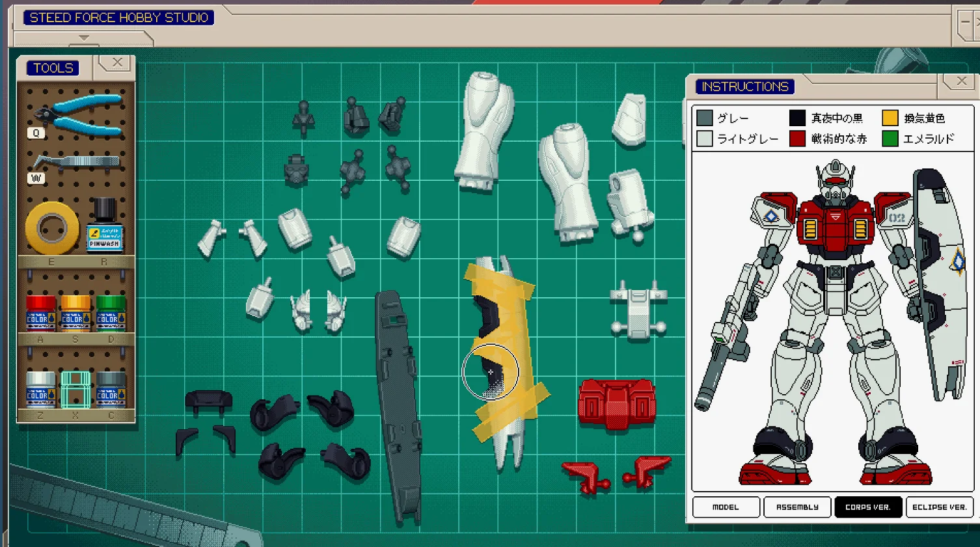Choose the green paint jar
Image resolution: width=980 pixels, height=547 pixels.
pos(111,313)
